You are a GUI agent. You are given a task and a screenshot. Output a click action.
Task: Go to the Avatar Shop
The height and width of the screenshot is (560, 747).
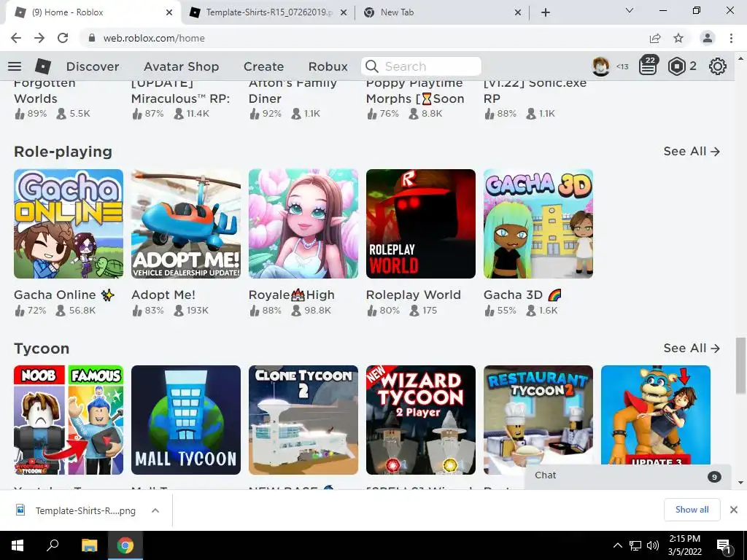coord(181,66)
